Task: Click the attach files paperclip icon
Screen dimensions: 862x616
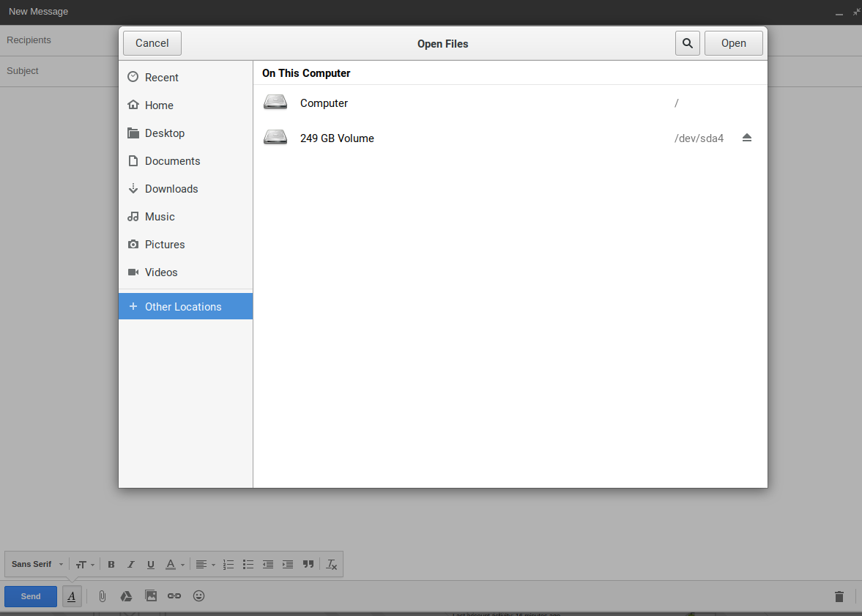Action: pyautogui.click(x=103, y=596)
